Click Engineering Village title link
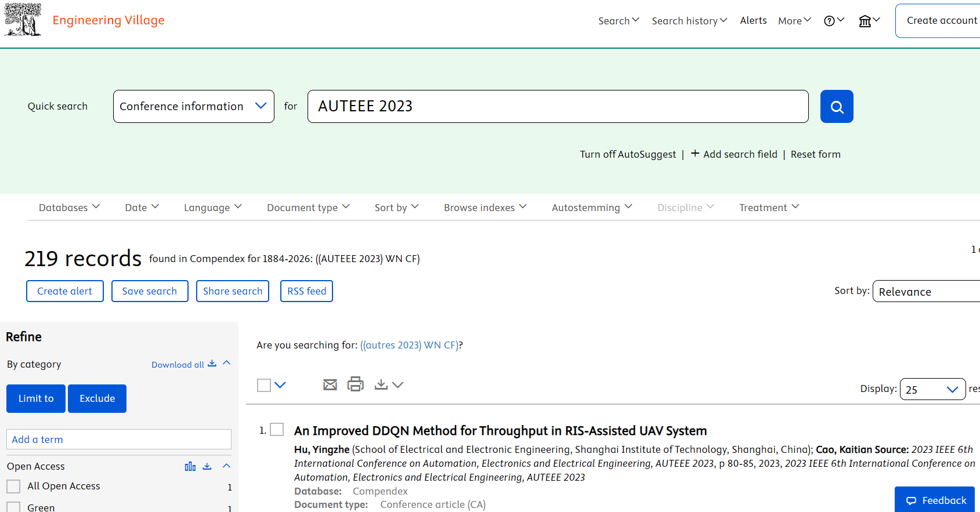980x512 pixels. coord(109,20)
